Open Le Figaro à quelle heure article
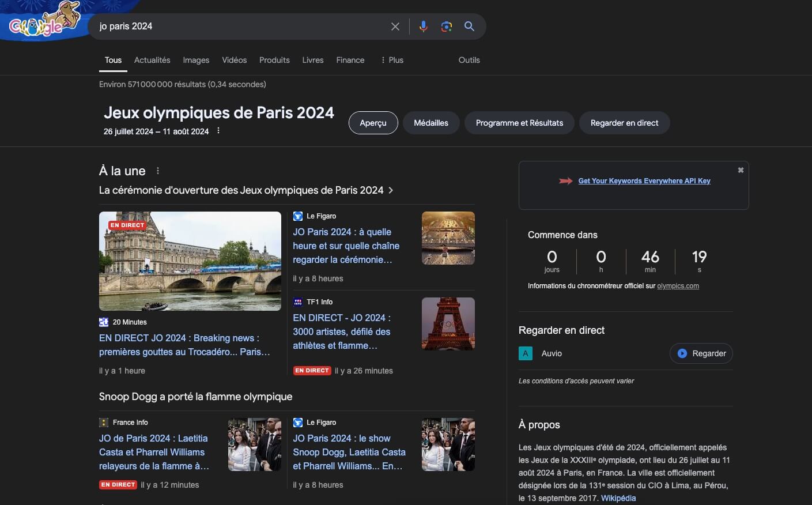 (346, 246)
